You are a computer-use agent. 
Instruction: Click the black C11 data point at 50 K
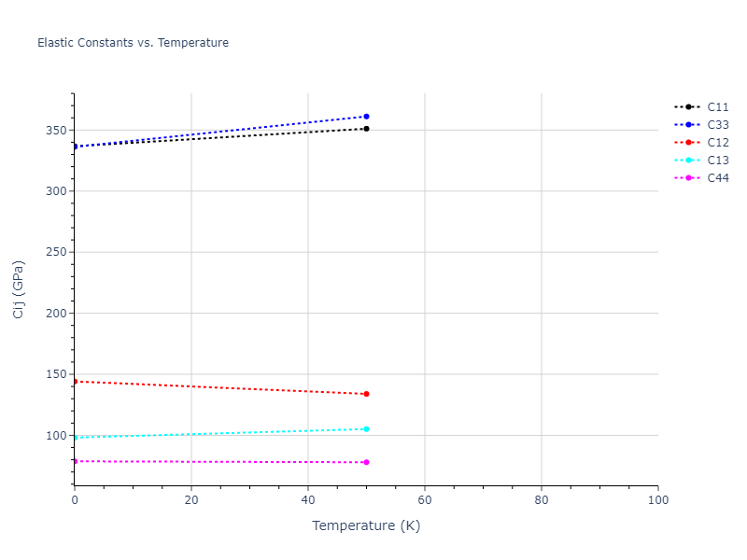366,129
